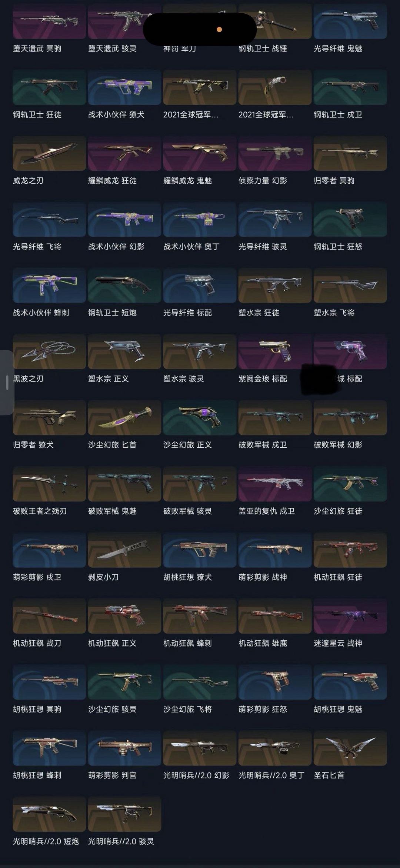Choose the 盖亚的复仇 戍卫 rifle skin
Screen dimensions: 400x868
point(275,484)
